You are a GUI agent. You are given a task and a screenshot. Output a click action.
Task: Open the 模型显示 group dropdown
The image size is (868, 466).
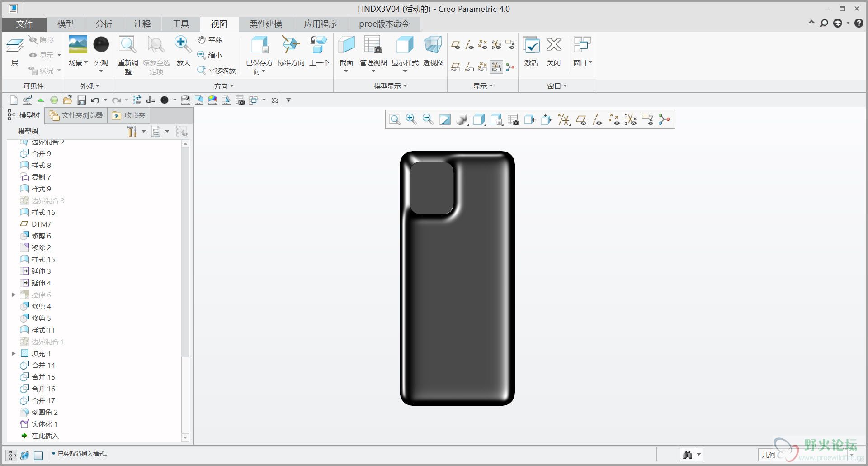(390, 86)
